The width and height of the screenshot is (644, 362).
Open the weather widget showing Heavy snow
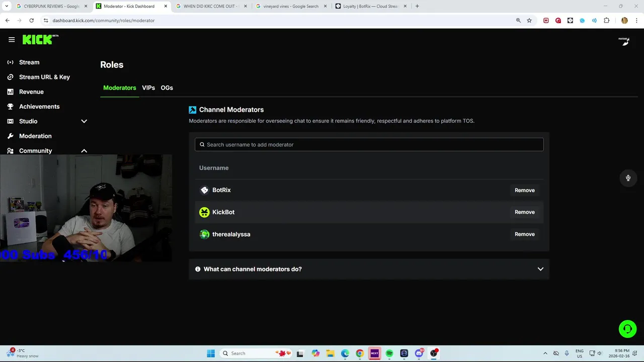[x=23, y=353]
